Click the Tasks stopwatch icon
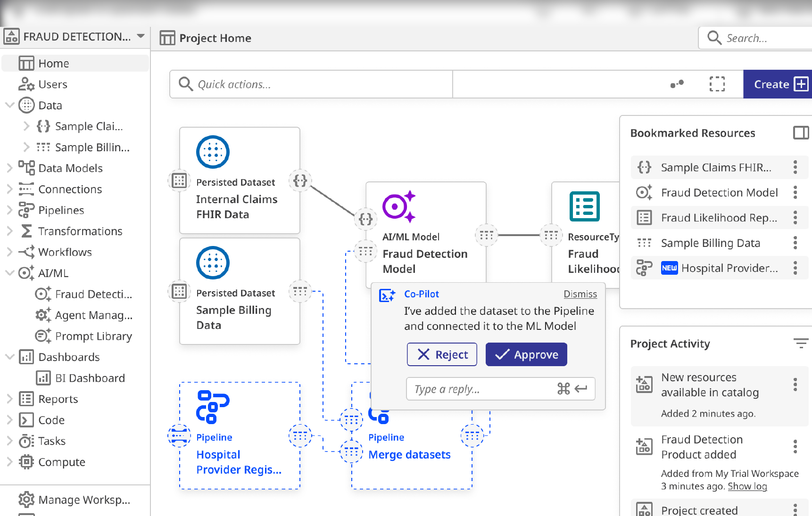 (26, 441)
